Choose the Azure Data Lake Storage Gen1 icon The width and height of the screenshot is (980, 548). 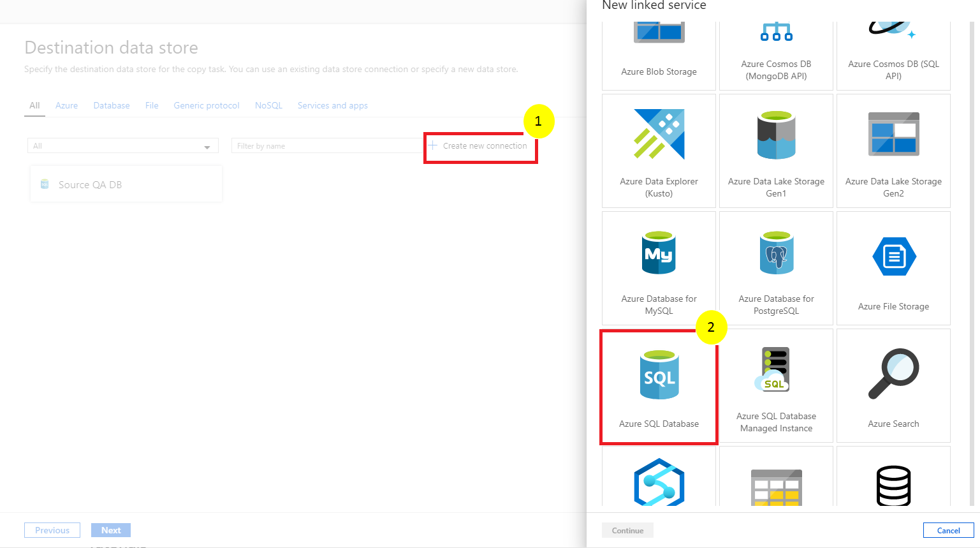pos(776,135)
